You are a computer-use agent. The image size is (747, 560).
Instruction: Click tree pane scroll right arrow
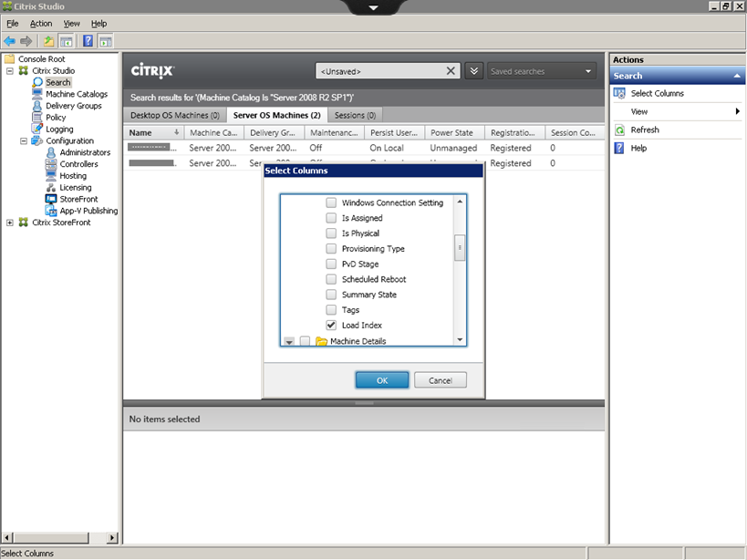pyautogui.click(x=112, y=537)
